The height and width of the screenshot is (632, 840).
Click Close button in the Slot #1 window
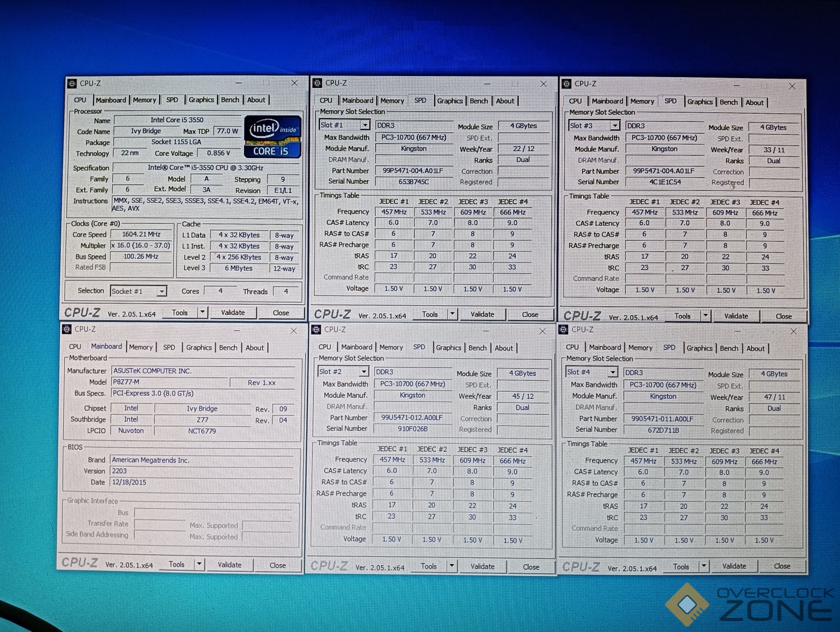[x=530, y=314]
